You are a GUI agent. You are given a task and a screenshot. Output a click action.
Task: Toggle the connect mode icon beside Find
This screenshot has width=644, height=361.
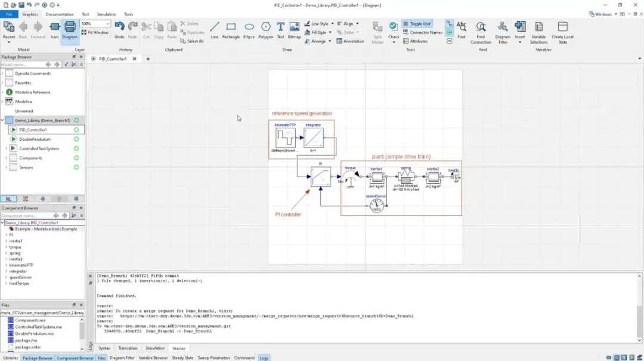(x=450, y=24)
